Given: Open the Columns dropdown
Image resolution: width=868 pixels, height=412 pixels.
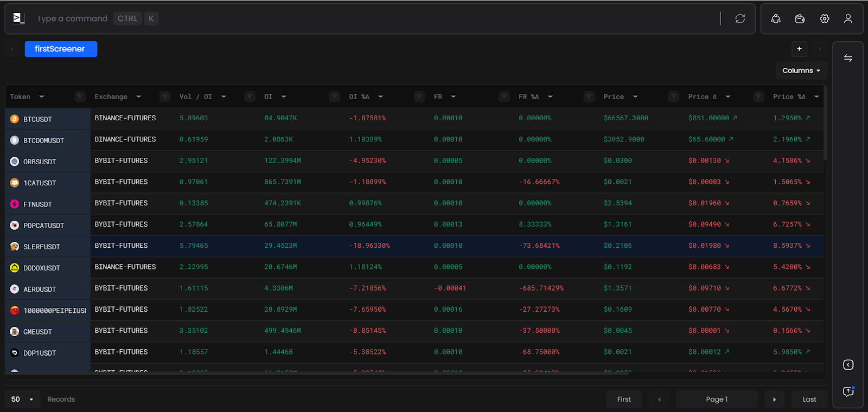Looking at the screenshot, I should pyautogui.click(x=801, y=70).
